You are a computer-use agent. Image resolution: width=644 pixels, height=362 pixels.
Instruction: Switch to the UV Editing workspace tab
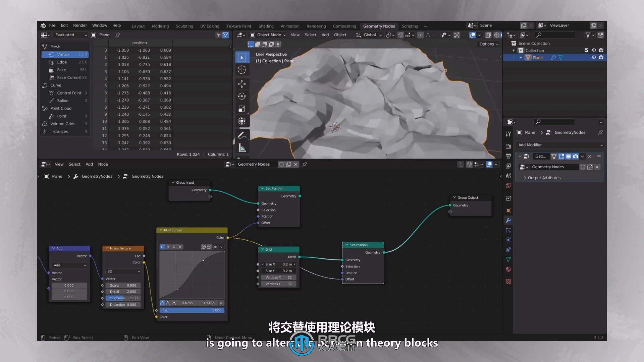(210, 26)
